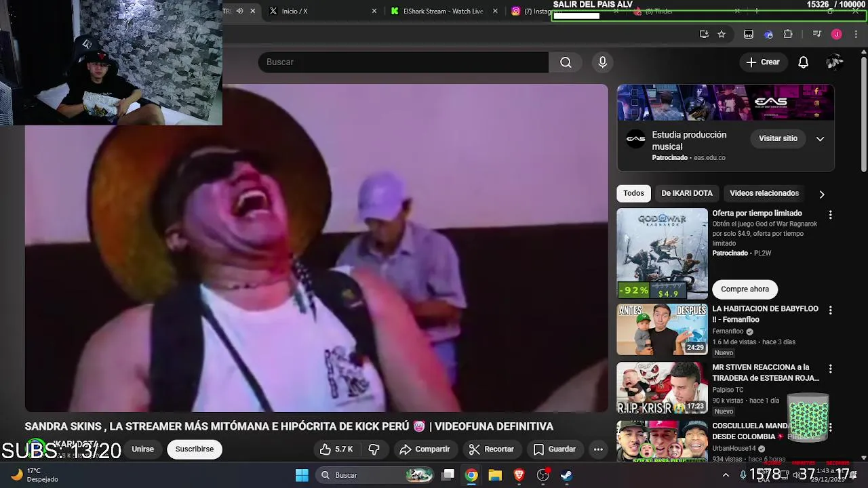
Task: Open File Explorer from taskbar
Action: (495, 475)
